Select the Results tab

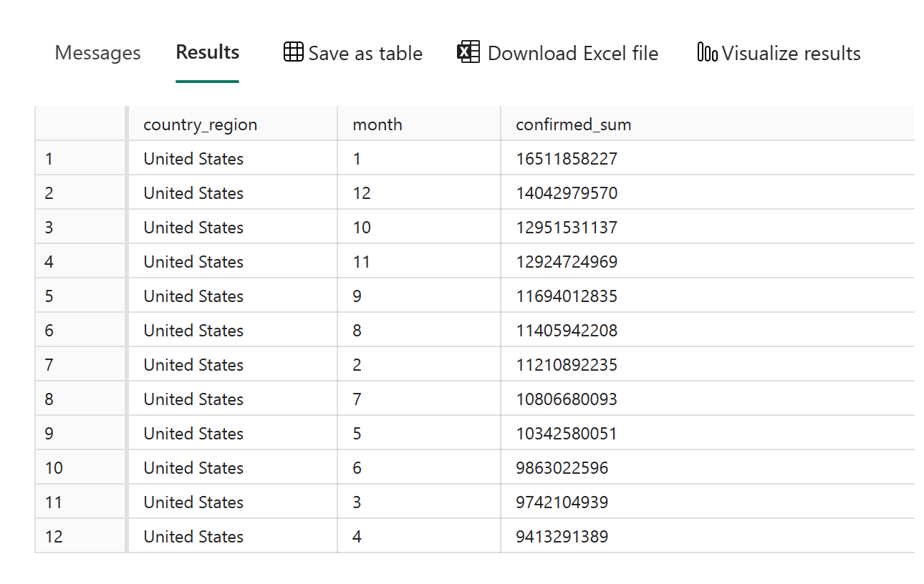pos(208,52)
